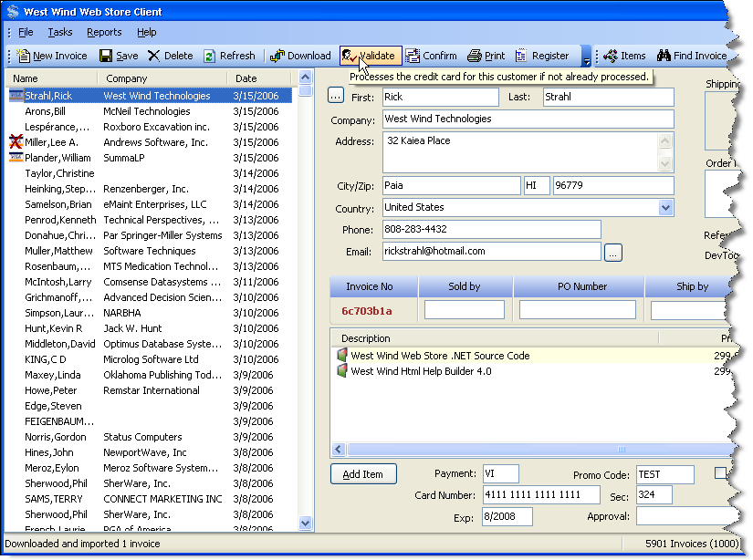
Task: Sort list by Date column header
Action: pyautogui.click(x=259, y=78)
